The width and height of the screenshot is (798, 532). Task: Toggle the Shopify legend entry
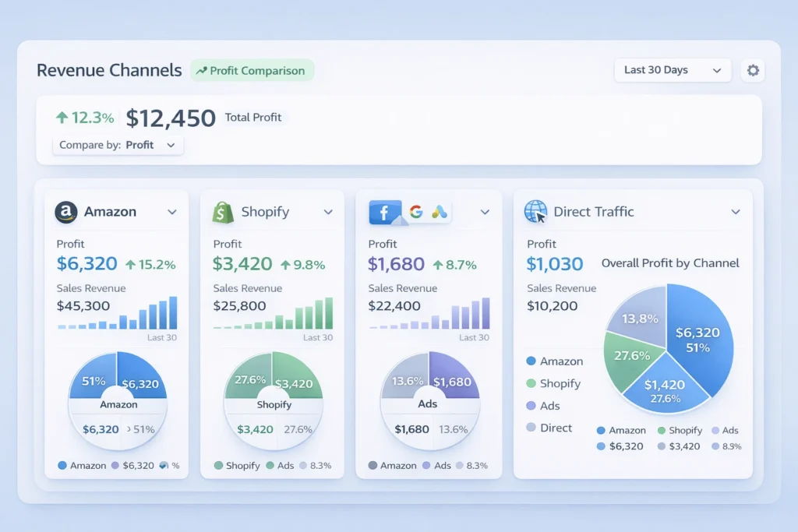[x=555, y=383]
